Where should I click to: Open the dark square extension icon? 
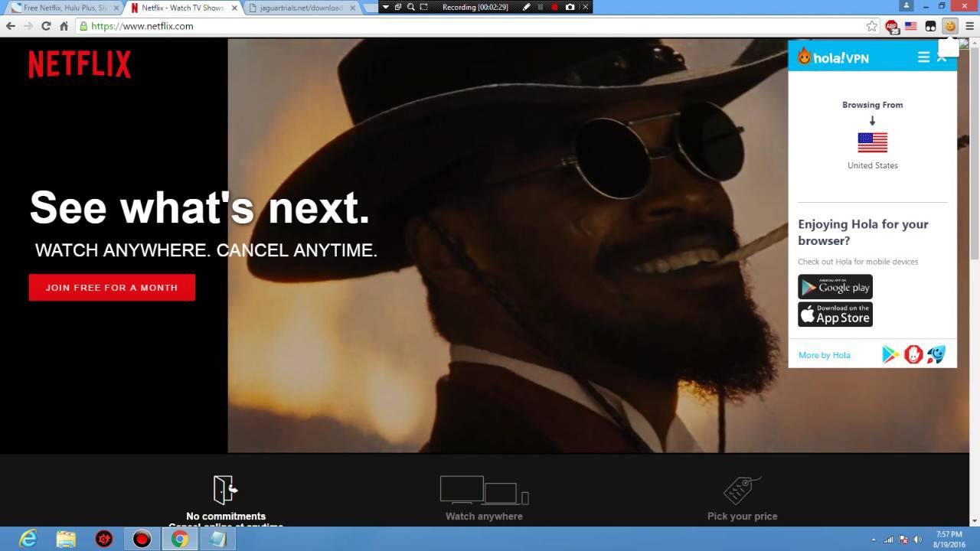click(930, 26)
